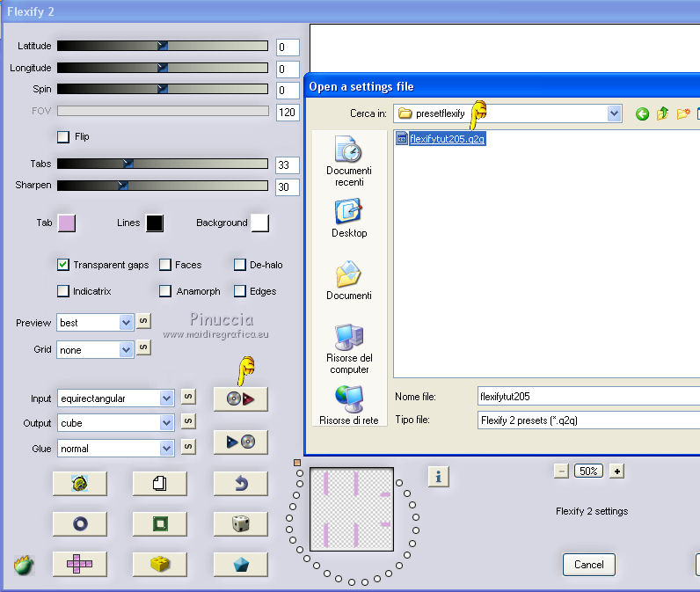700x592 pixels.
Task: Open the Lines color swatch
Action: (x=155, y=223)
